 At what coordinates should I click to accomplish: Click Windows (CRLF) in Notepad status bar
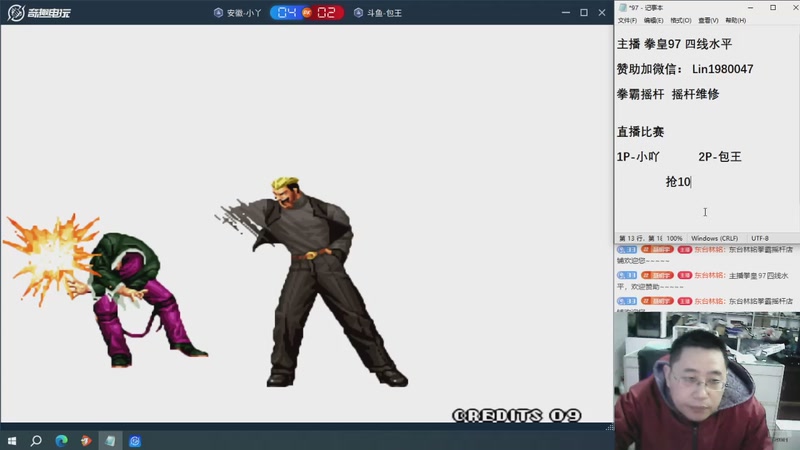click(714, 238)
